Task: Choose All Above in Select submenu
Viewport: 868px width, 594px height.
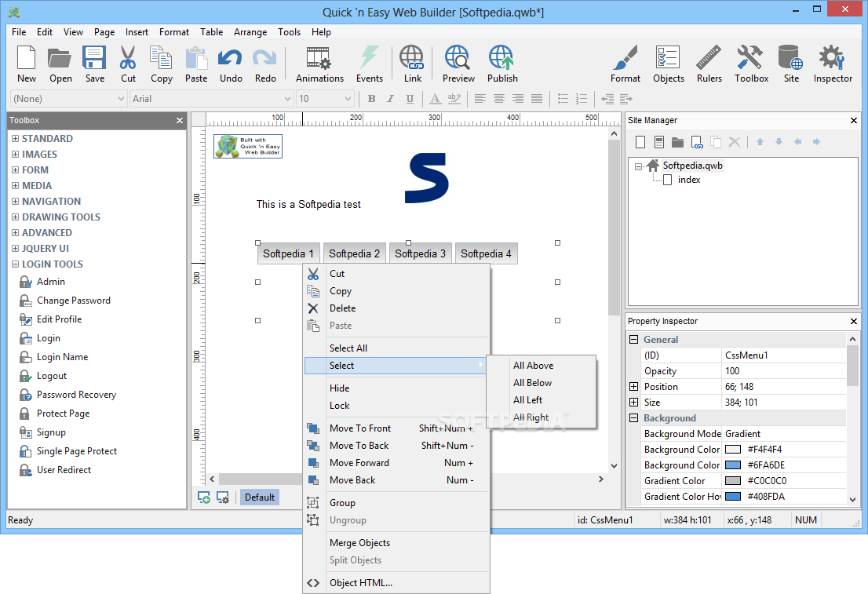Action: coord(541,366)
